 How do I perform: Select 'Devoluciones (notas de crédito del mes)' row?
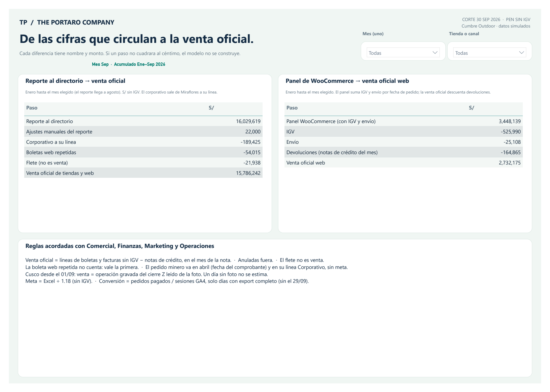click(x=404, y=152)
